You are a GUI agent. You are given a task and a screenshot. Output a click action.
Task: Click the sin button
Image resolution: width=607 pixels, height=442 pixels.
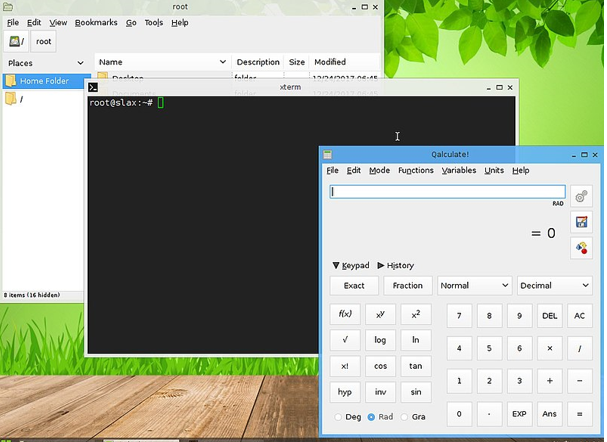[416, 392]
